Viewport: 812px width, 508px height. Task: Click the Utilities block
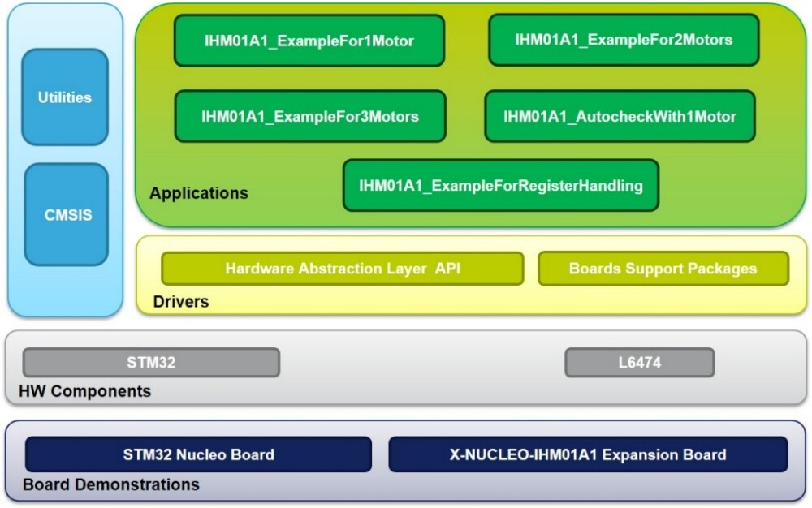click(65, 97)
